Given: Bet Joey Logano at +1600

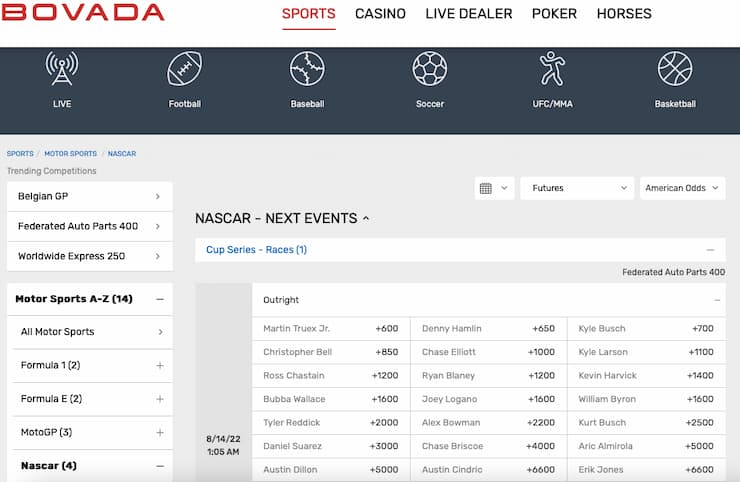Looking at the screenshot, I should click(x=488, y=399).
